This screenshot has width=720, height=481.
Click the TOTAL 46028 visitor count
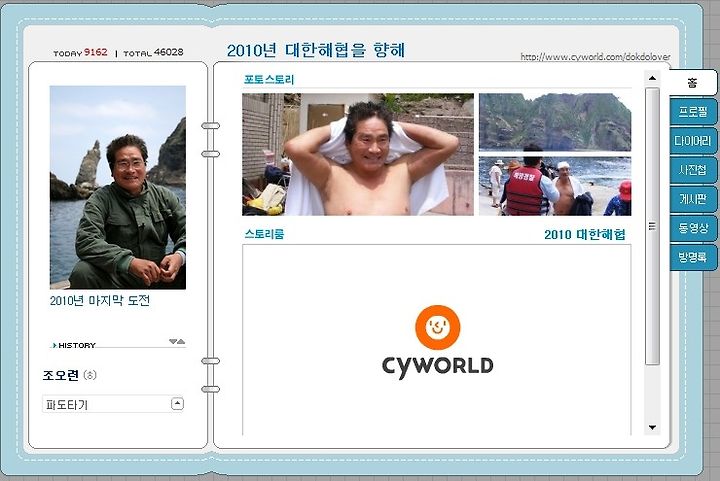tap(153, 52)
